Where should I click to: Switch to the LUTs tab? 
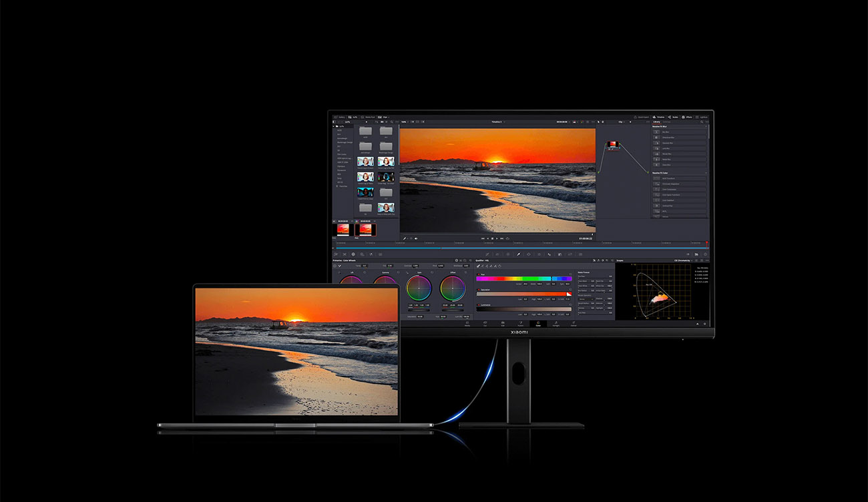pyautogui.click(x=354, y=117)
